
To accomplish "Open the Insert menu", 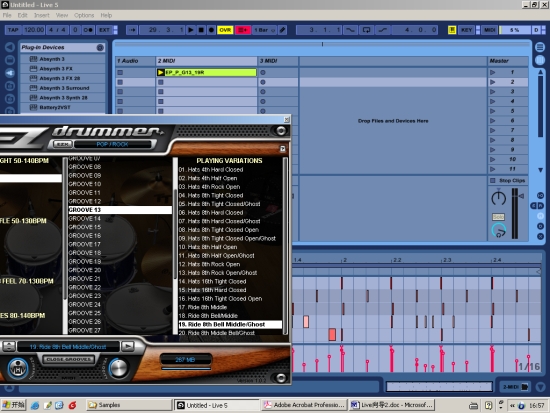I will [x=42, y=15].
